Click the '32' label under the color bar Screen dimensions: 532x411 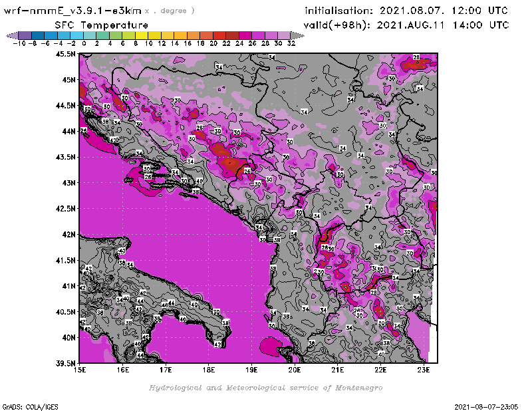coord(291,43)
